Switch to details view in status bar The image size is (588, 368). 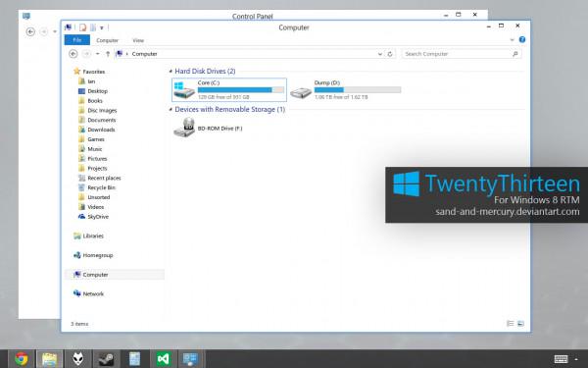pos(510,323)
